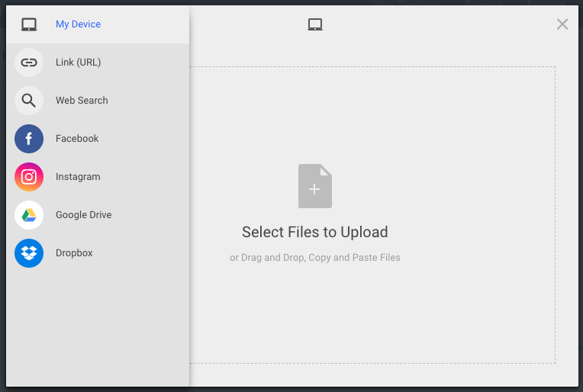Open the Link (URL) source option

click(78, 63)
